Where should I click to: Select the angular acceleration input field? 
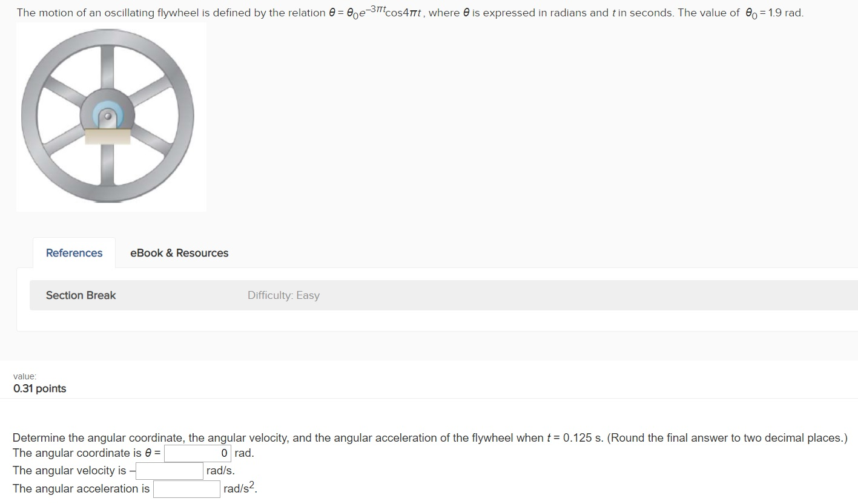(x=185, y=488)
